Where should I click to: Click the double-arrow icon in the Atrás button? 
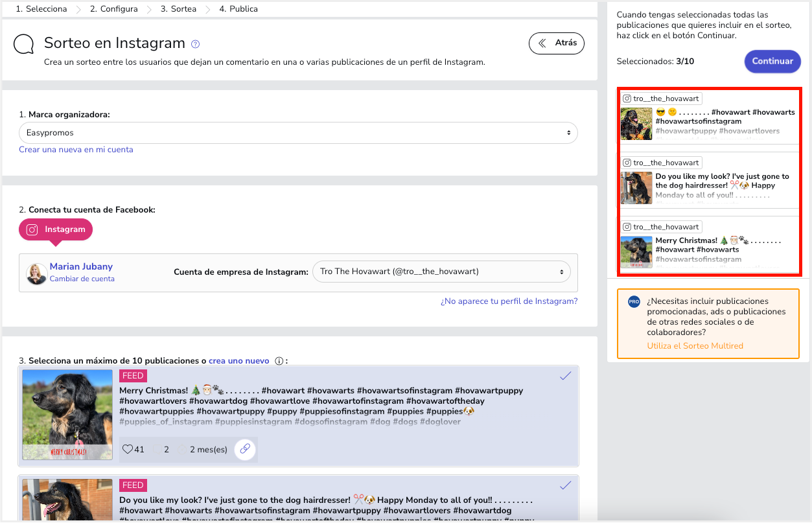point(542,43)
